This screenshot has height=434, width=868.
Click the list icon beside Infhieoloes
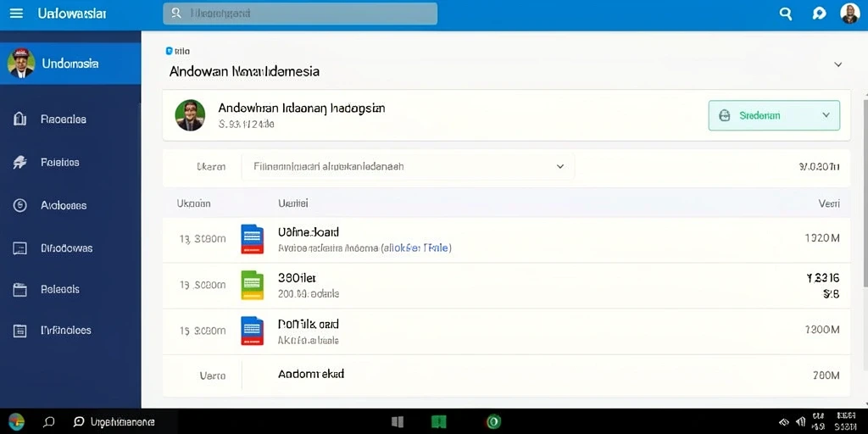[x=19, y=331]
